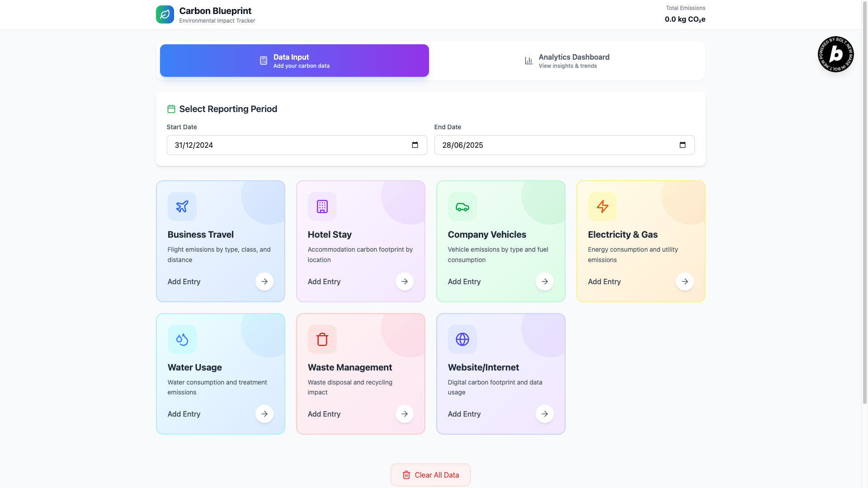Switch to the Analytics Dashboard tab
The width and height of the screenshot is (868, 488).
click(x=567, y=61)
